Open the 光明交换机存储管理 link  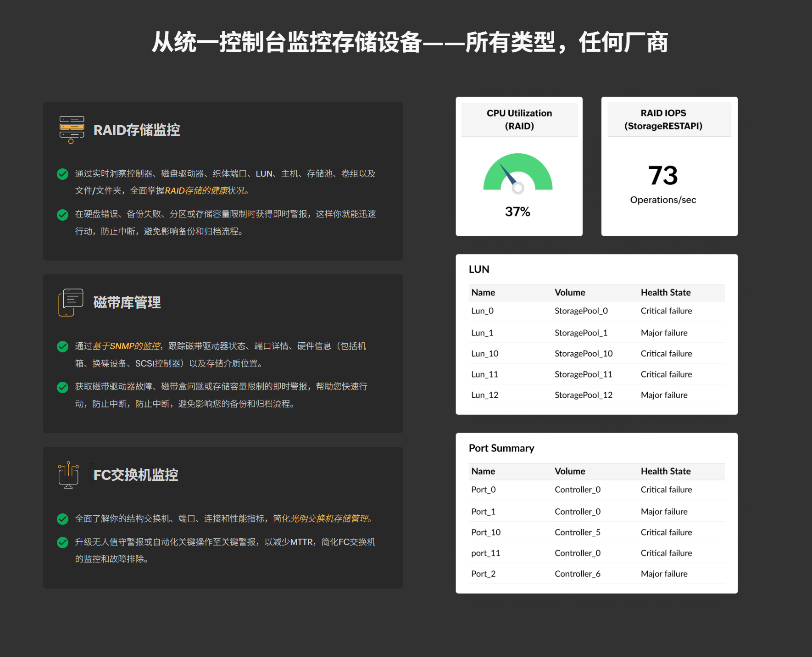pos(329,518)
